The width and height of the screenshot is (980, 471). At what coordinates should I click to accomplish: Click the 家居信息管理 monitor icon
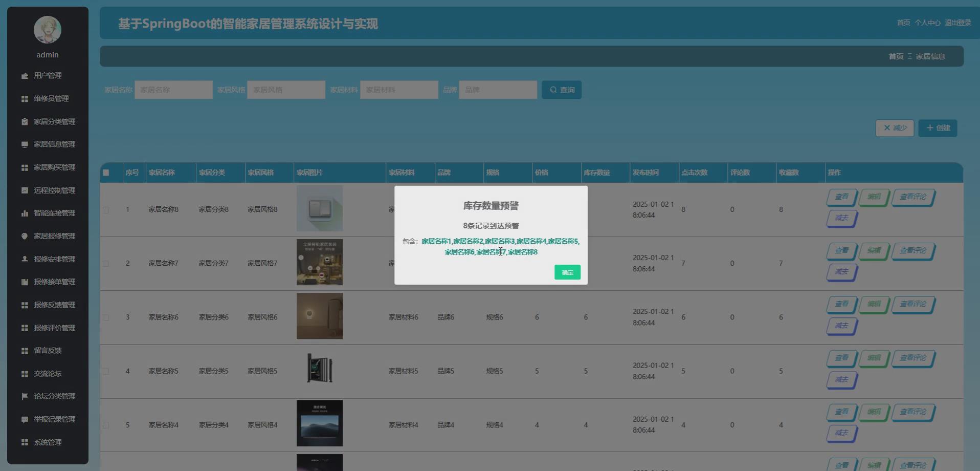coord(25,144)
